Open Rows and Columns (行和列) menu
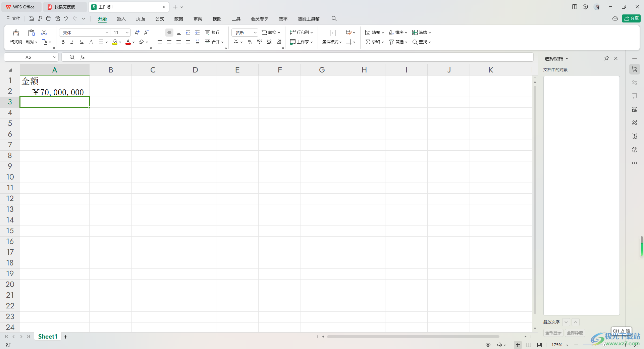This screenshot has height=349, width=644. pyautogui.click(x=301, y=33)
